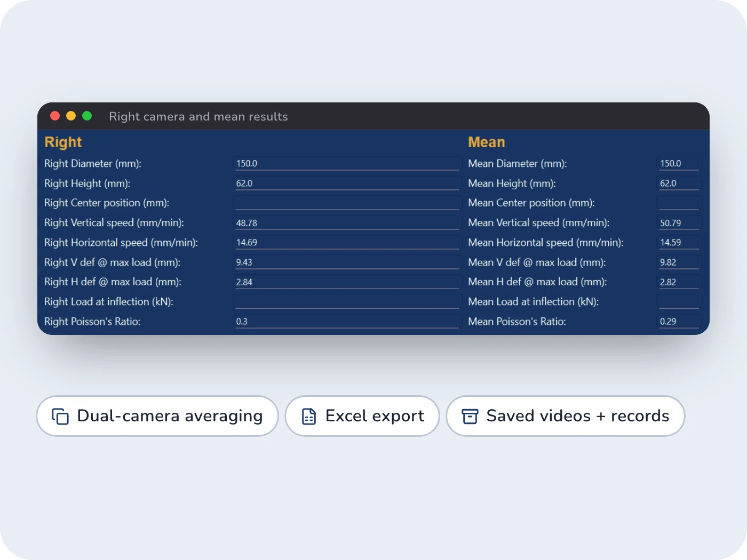The width and height of the screenshot is (747, 560).
Task: Select the Right Height (mm) field
Action: pos(347,183)
